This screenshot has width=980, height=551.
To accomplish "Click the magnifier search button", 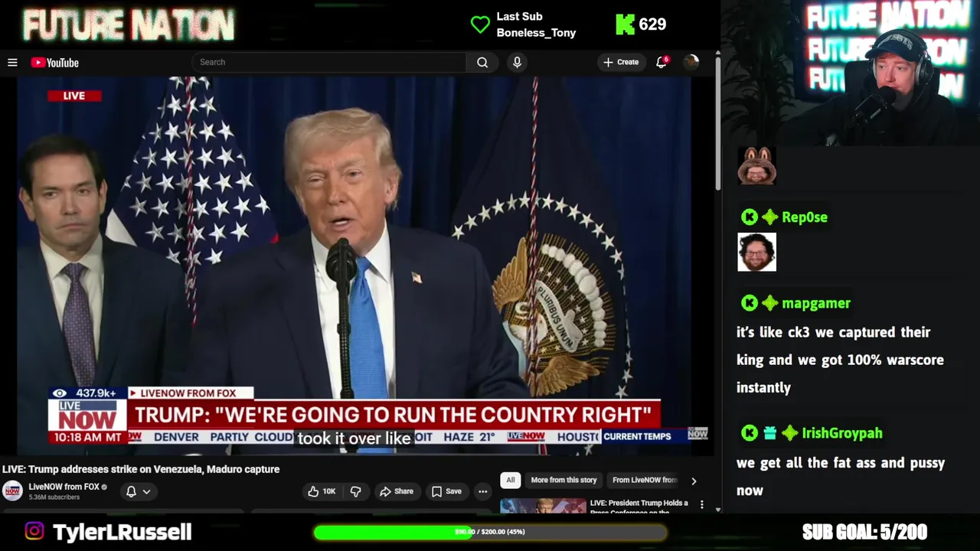I will point(482,62).
